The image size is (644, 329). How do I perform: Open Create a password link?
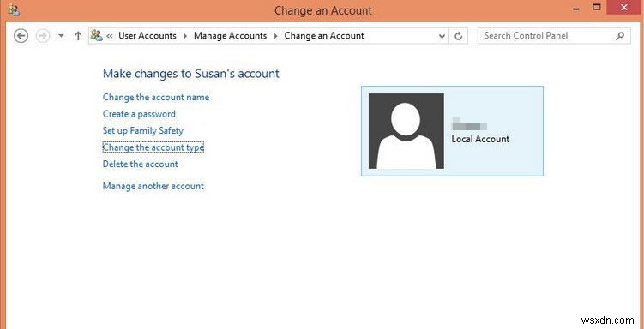click(139, 114)
